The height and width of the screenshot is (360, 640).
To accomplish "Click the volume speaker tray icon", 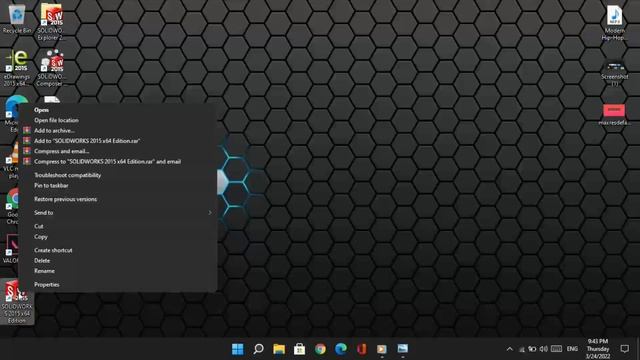I will point(543,349).
